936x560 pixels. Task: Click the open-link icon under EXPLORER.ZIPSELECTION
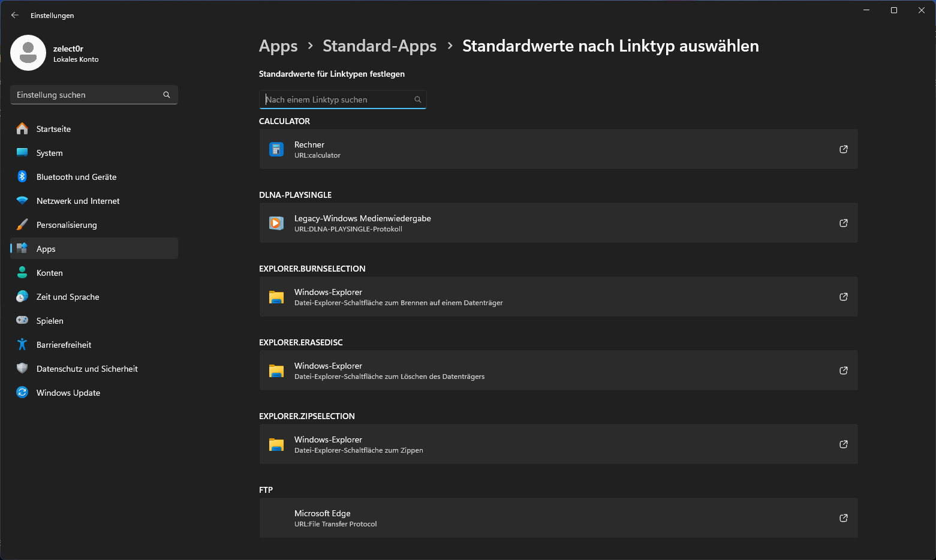point(843,444)
